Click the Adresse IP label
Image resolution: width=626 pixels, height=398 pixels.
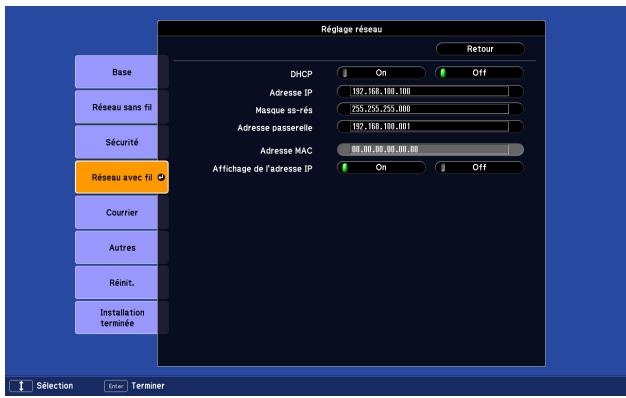[291, 93]
